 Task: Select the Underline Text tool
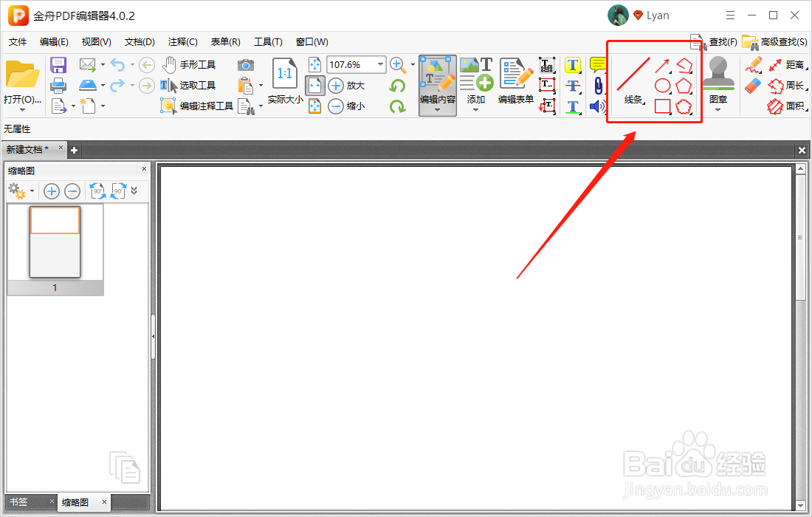(x=573, y=106)
